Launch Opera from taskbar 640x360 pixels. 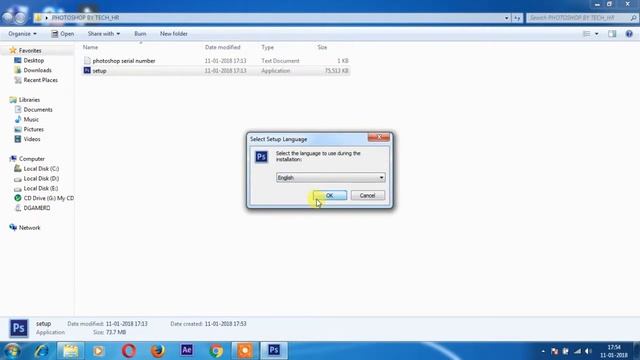coord(129,351)
